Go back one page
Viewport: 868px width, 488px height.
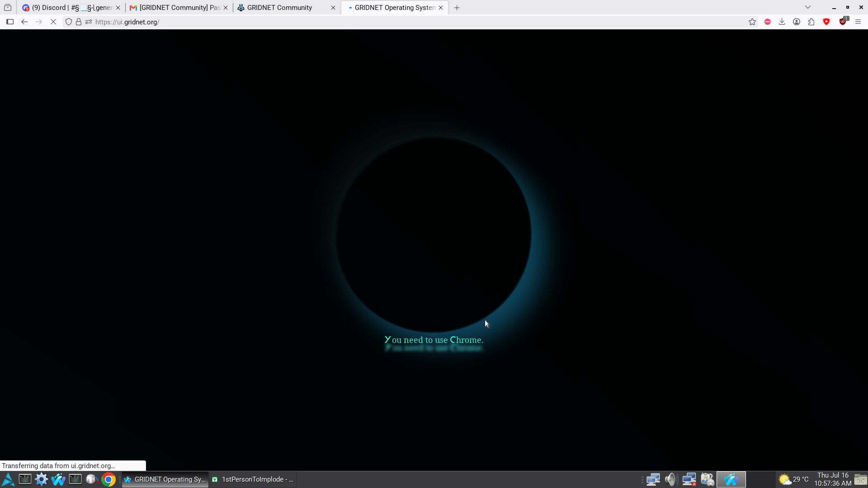[24, 22]
